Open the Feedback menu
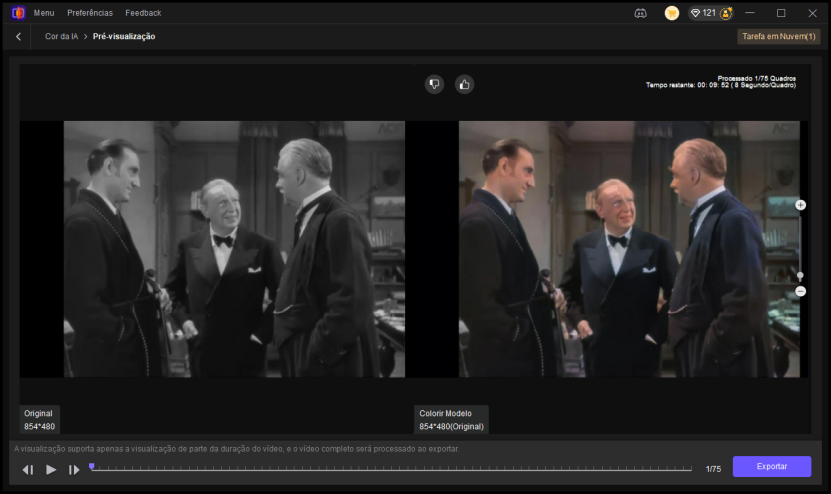This screenshot has height=494, width=831. tap(143, 13)
